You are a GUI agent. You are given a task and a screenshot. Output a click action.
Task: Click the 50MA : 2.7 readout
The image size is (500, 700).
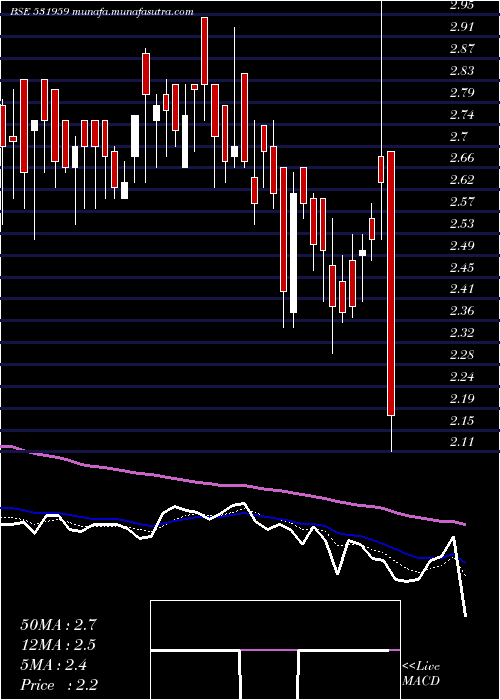point(58,625)
